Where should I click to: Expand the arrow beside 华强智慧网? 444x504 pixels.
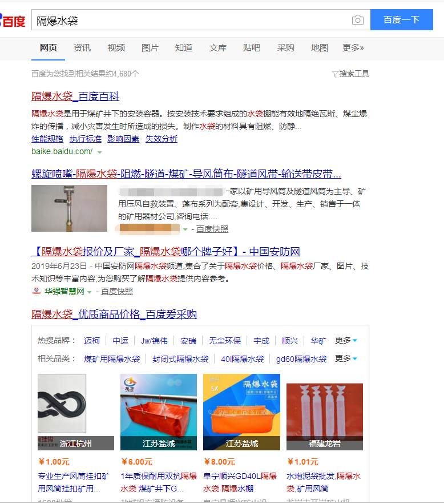90,292
